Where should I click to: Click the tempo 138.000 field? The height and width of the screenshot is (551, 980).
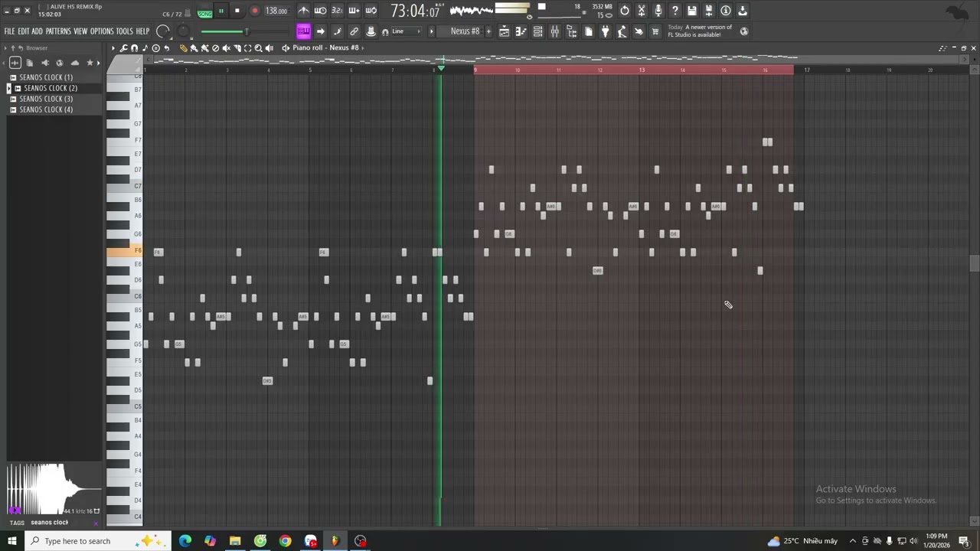(276, 11)
